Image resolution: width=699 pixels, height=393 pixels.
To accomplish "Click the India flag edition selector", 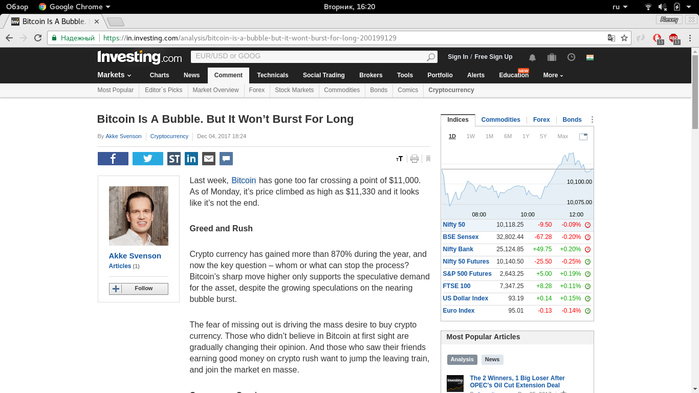I will pyautogui.click(x=590, y=57).
